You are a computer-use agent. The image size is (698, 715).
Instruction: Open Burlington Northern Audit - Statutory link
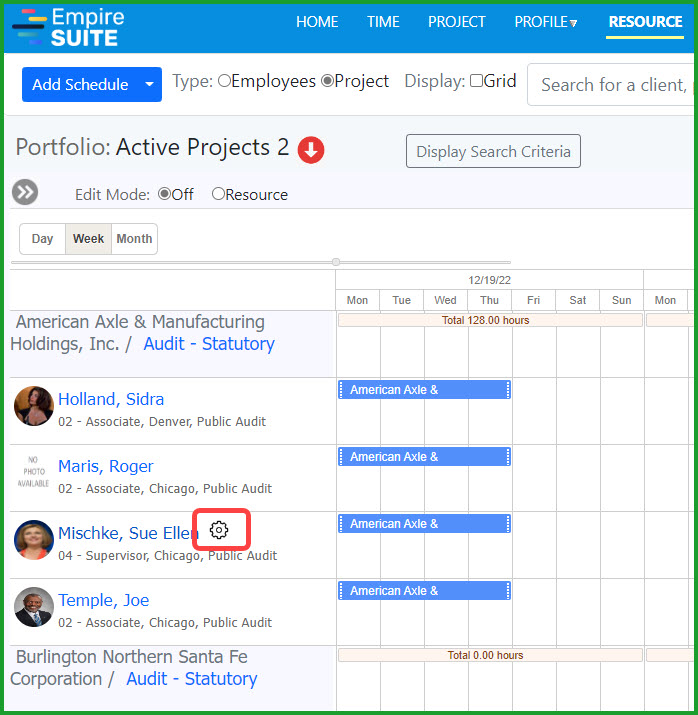[191, 679]
